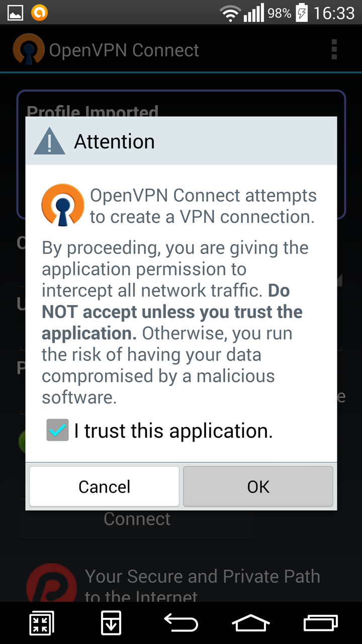The image size is (362, 644).
Task: Tap the OpenVPN keyhole logo in dialog
Action: click(x=62, y=205)
